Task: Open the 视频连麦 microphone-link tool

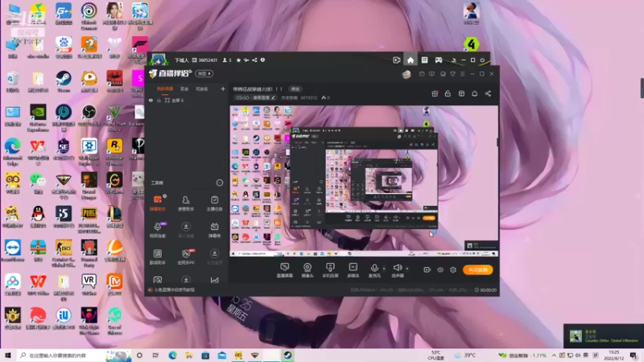Action: coord(158,230)
